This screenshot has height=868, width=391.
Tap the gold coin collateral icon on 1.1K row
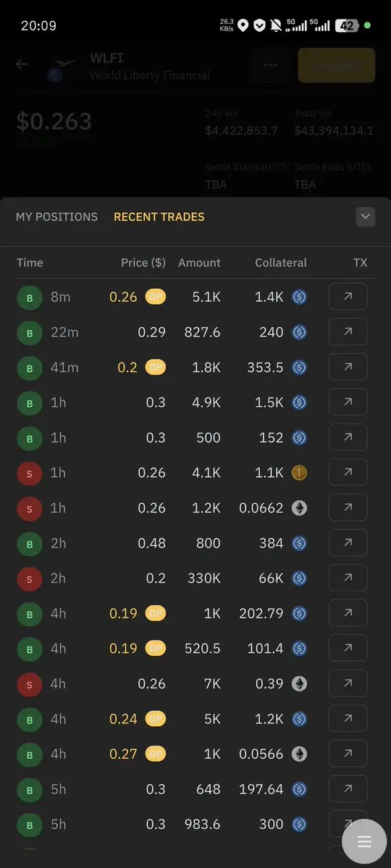(x=300, y=473)
